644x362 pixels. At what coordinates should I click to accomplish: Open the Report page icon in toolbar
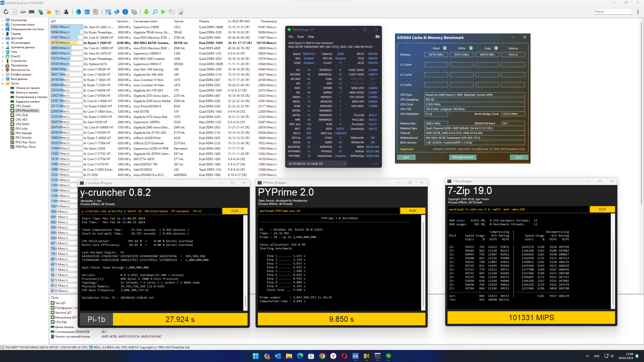[15, 12]
